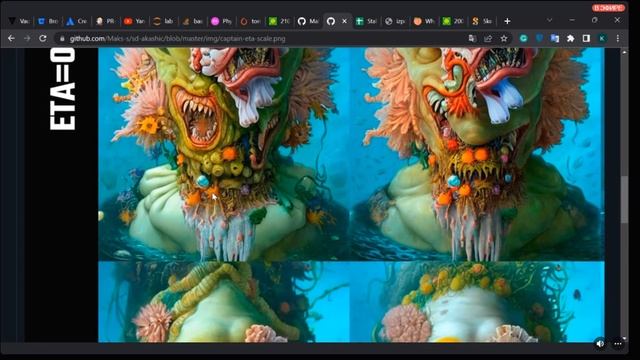640x360 pixels.
Task: Open the translate page icon in address bar
Action: tap(472, 38)
